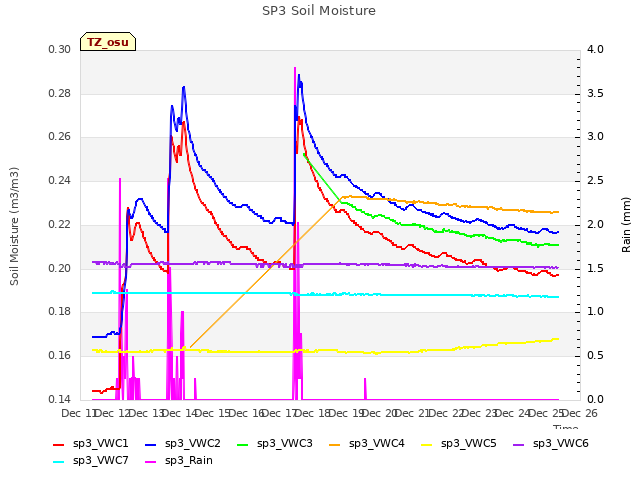The image size is (640, 480).
Task: Click the 0.5 rain axis tick label
Action: tap(595, 356)
